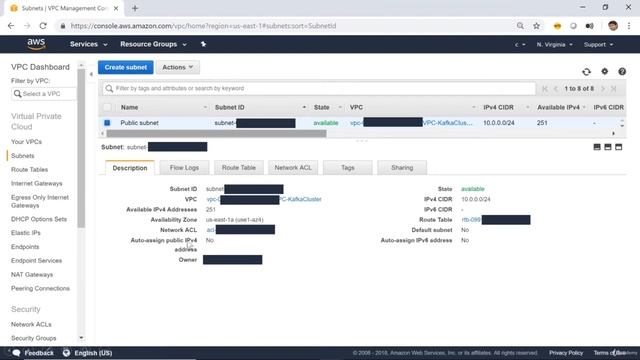Open Elastic IPs in sidebar
The image size is (640, 360).
(x=26, y=233)
